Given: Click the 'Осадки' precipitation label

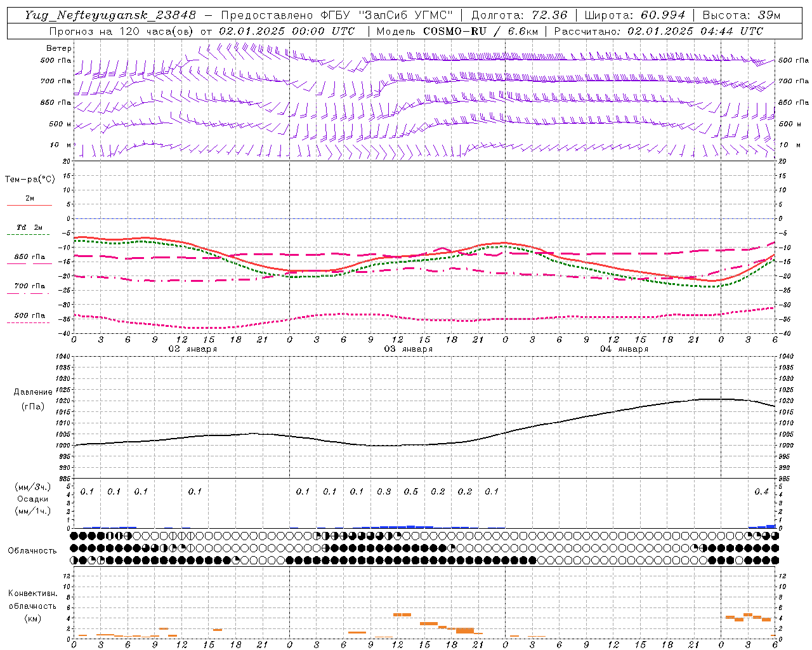Looking at the screenshot, I should (33, 499).
